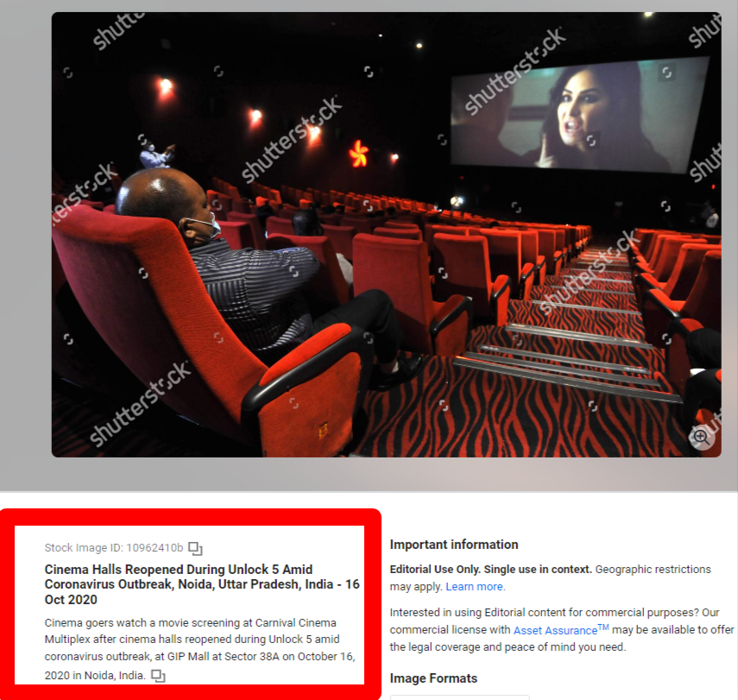Select the 'Cinema Halls Reopened During Unlock 5' title
This screenshot has height=700, width=738.
point(201,584)
